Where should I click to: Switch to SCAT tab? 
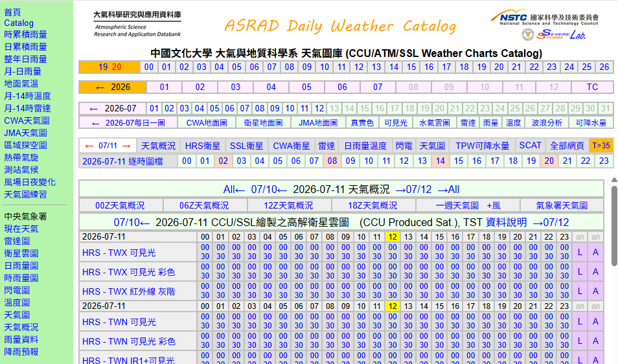pyautogui.click(x=530, y=146)
